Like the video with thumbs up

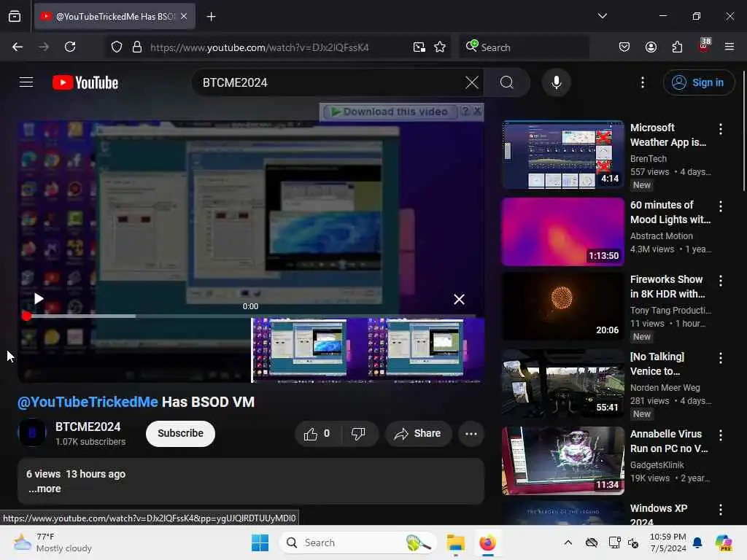click(x=317, y=434)
